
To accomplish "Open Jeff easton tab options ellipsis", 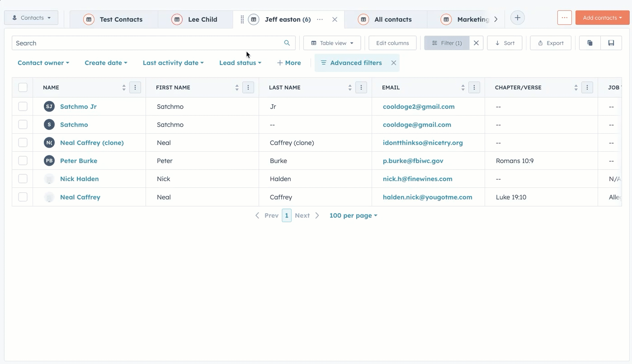I will pyautogui.click(x=320, y=19).
